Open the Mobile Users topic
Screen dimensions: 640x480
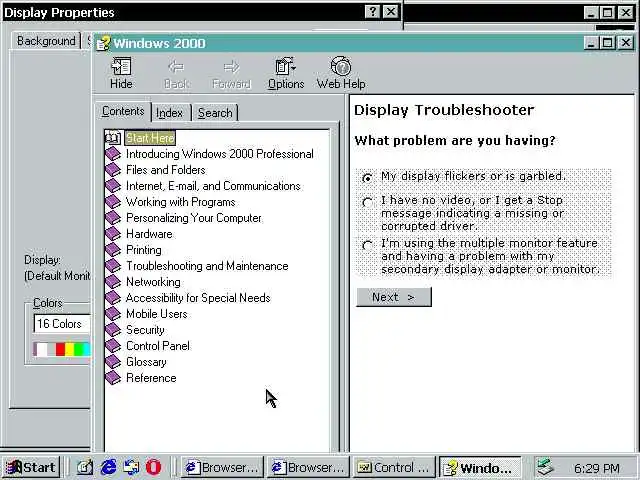[157, 314]
